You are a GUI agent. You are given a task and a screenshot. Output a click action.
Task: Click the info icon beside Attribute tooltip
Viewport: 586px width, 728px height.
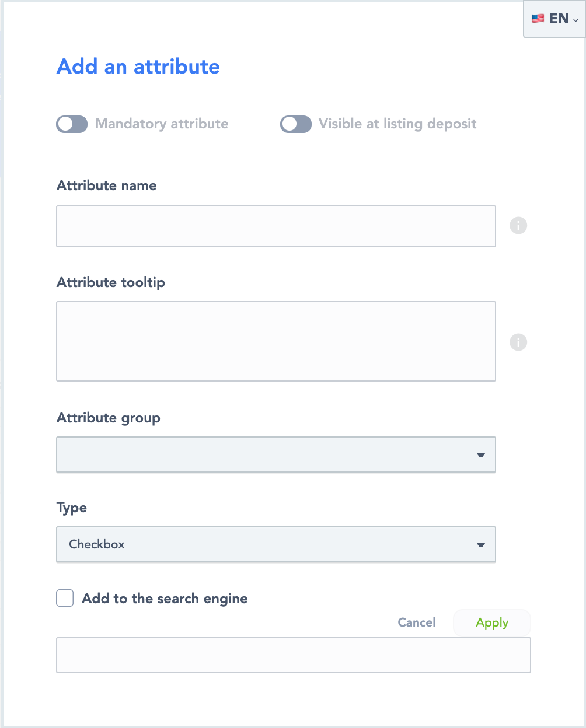(x=518, y=342)
